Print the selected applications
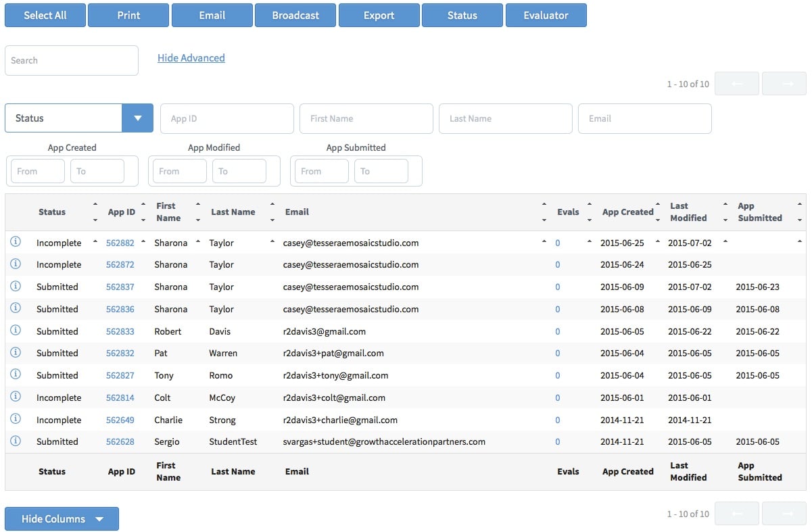 [128, 15]
